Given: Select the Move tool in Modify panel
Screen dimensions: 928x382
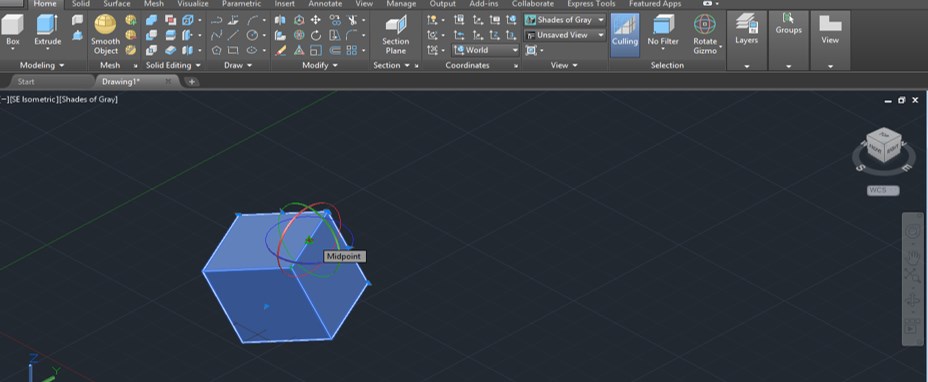Looking at the screenshot, I should [316, 20].
